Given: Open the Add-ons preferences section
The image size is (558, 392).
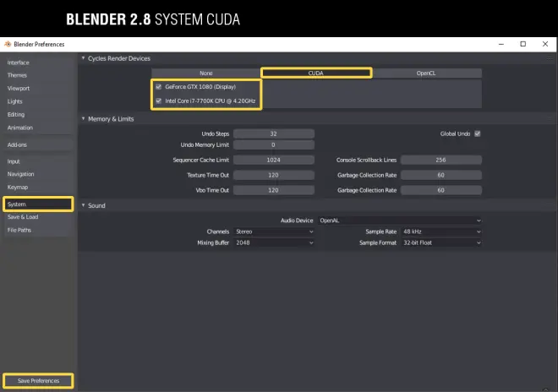Looking at the screenshot, I should [38, 144].
